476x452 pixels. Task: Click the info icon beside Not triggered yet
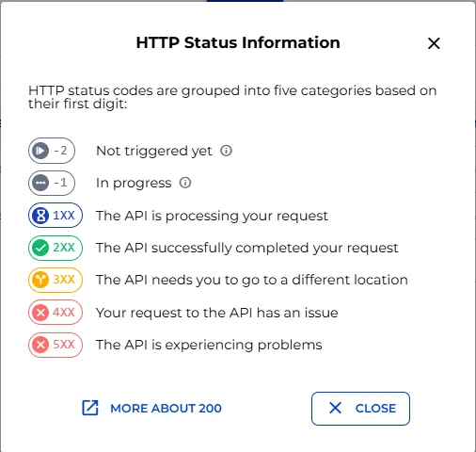pos(226,151)
